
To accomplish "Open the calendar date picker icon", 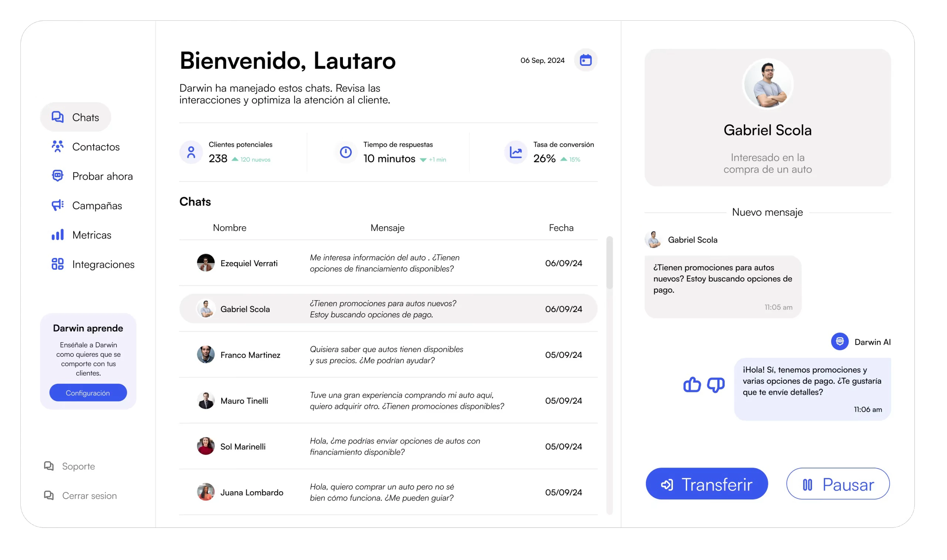I will tap(585, 60).
